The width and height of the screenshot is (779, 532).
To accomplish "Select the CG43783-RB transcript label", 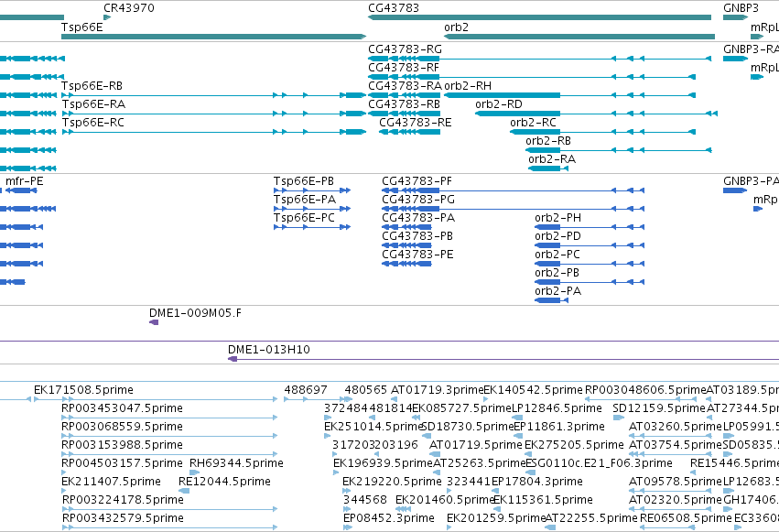I will pos(404,104).
